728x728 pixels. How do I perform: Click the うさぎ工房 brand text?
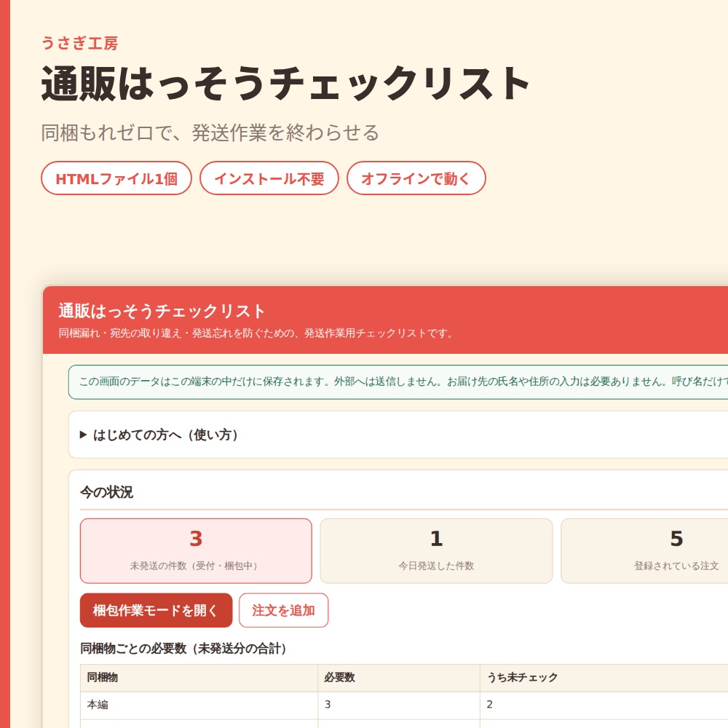79,43
